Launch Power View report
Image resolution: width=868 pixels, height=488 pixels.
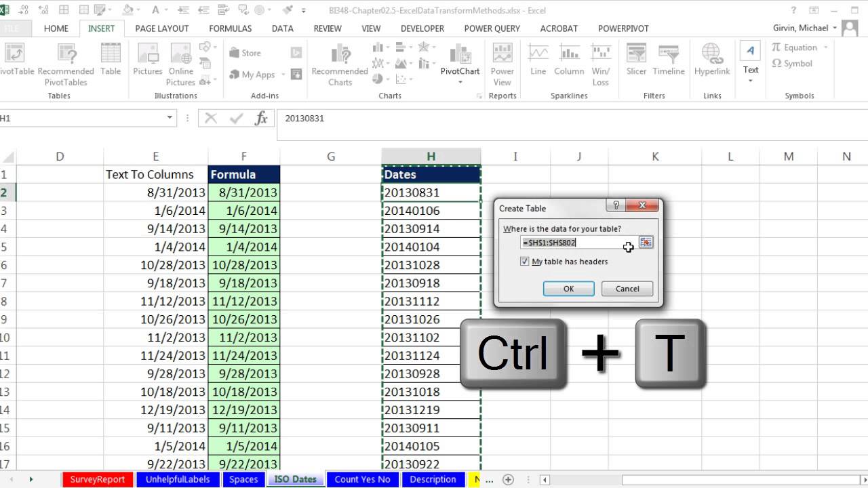[502, 64]
